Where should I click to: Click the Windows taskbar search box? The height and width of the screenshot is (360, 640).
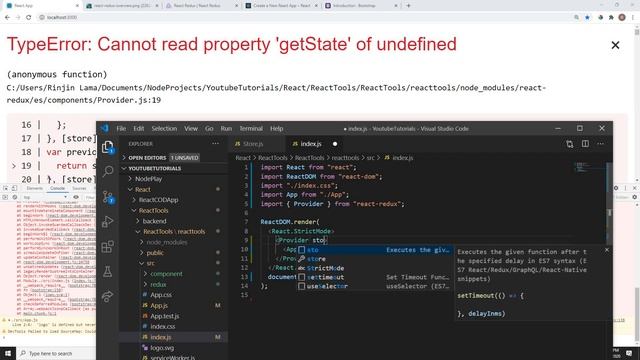click(x=57, y=353)
